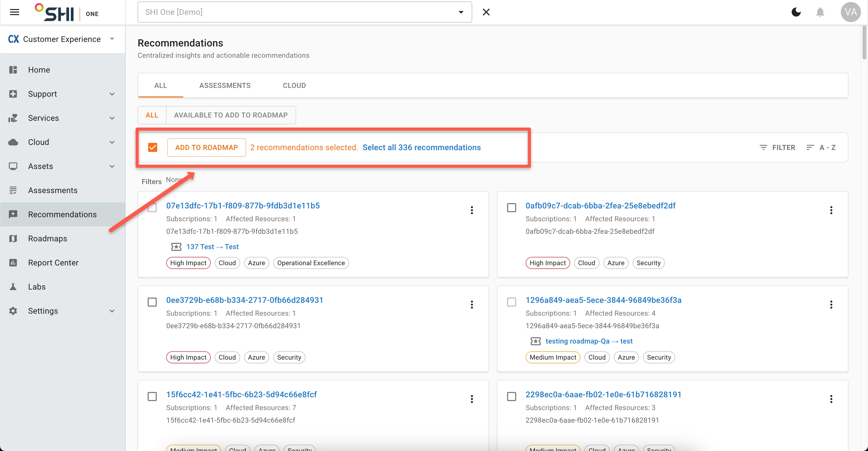Uncheck the select-all recommendations checkbox
Image resolution: width=868 pixels, height=451 pixels.
coord(153,147)
